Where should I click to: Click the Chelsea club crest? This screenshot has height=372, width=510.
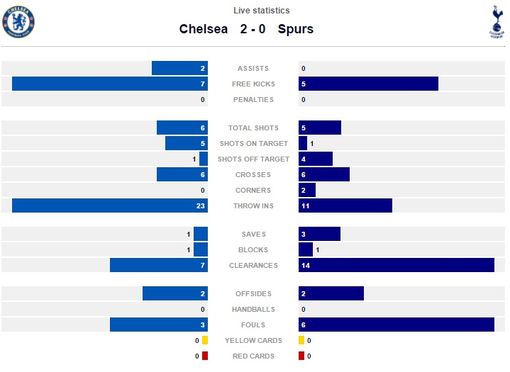pos(18,22)
